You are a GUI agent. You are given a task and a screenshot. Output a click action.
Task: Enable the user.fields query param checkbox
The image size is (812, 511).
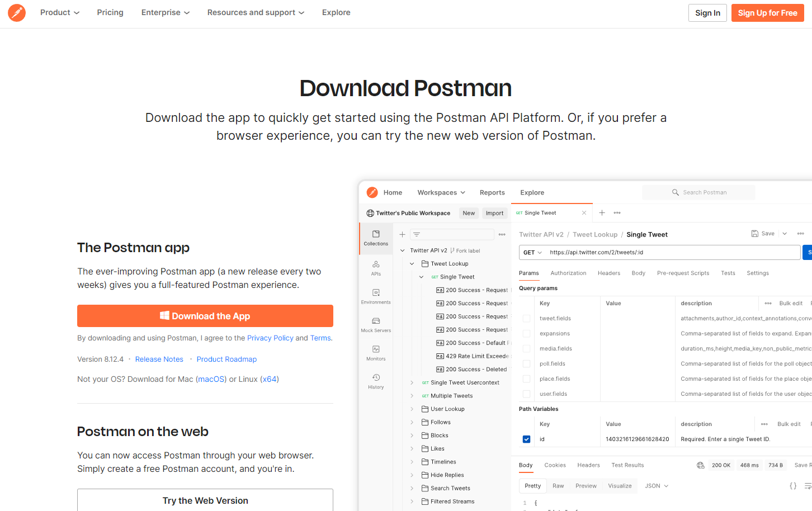(x=526, y=394)
